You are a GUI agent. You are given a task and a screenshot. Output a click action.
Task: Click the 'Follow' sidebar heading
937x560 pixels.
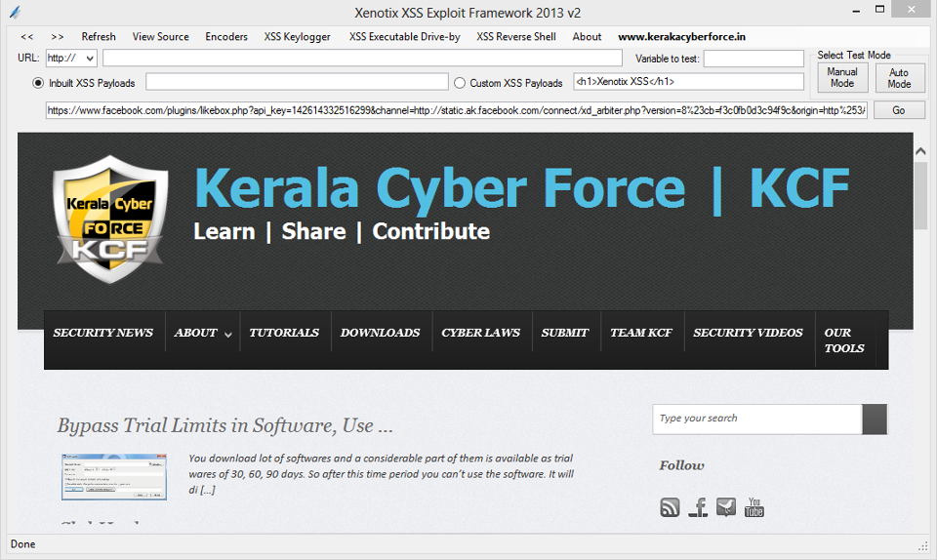click(x=682, y=465)
